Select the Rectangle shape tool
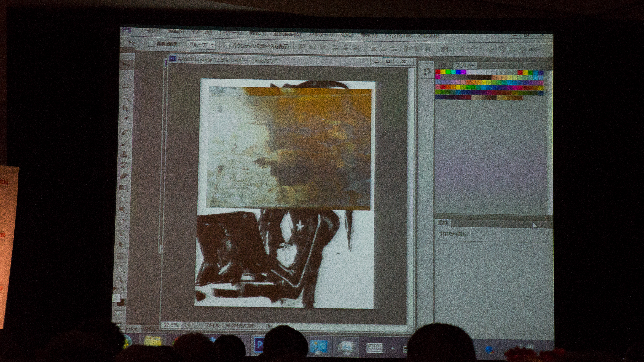The width and height of the screenshot is (644, 362). [120, 256]
